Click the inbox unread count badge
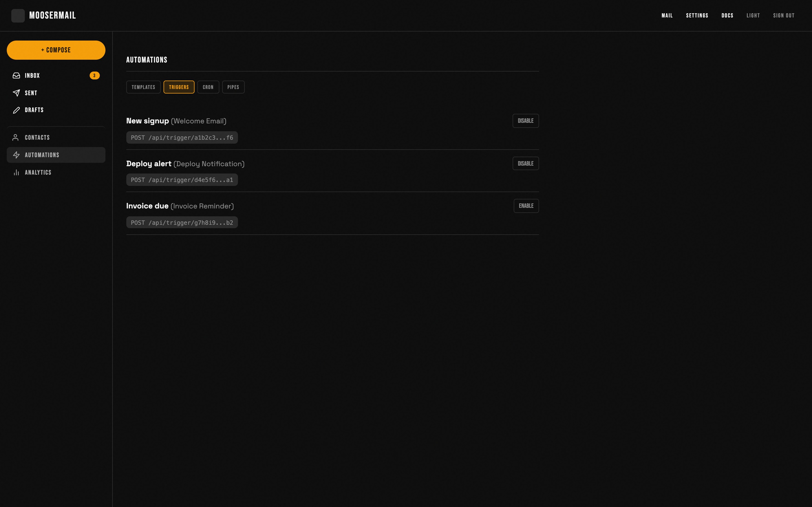 (x=94, y=75)
